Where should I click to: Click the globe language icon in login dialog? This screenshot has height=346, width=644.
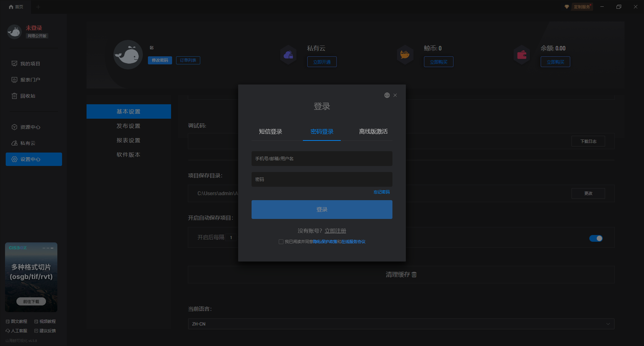click(387, 95)
